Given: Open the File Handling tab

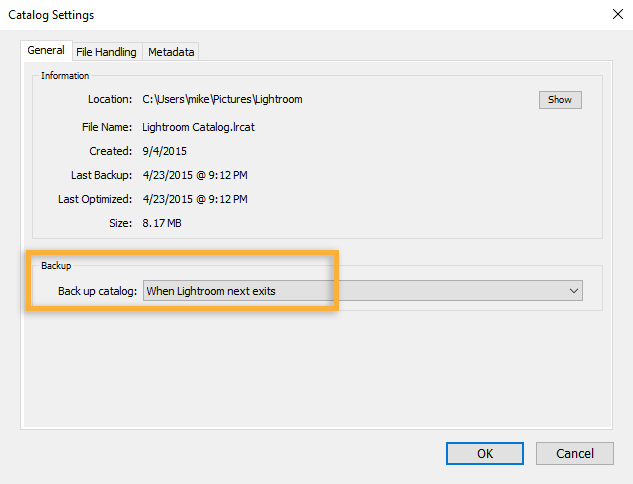Looking at the screenshot, I should click(x=107, y=52).
